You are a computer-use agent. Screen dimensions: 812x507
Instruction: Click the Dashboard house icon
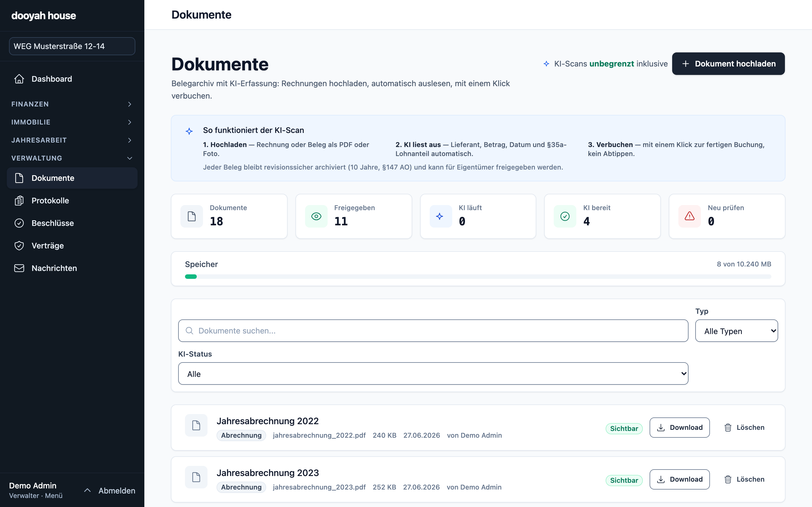click(x=19, y=79)
